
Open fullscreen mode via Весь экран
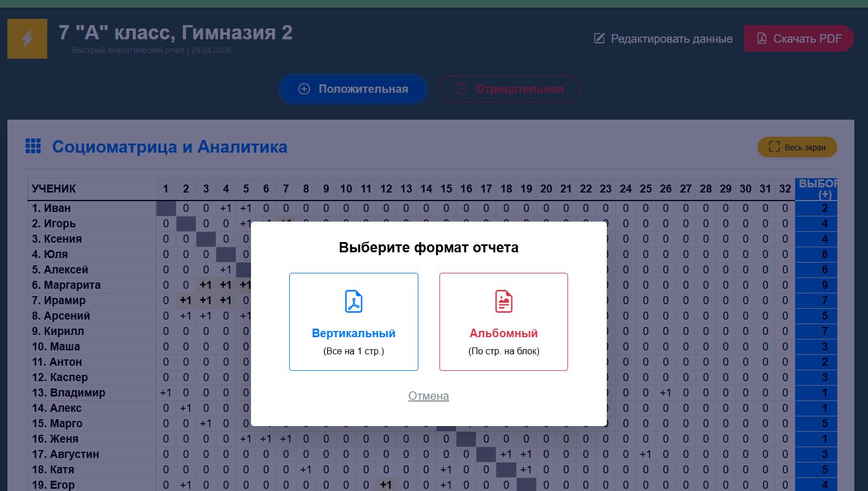797,146
